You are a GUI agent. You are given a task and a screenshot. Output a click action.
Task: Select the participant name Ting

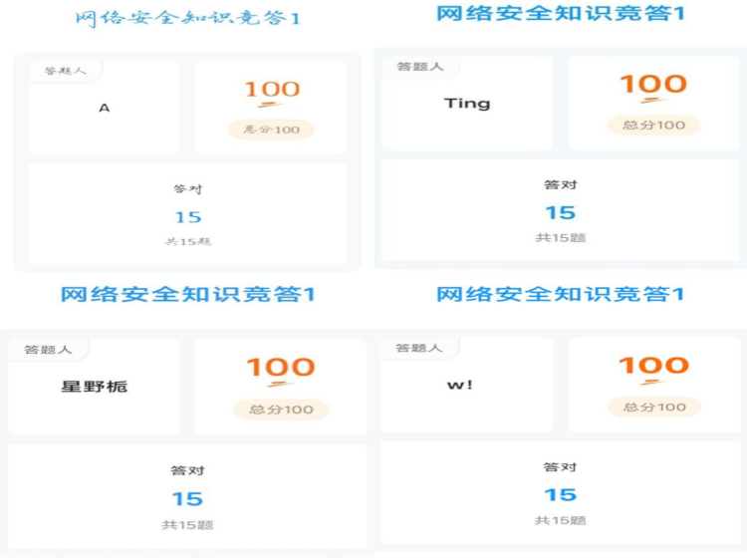point(467,103)
